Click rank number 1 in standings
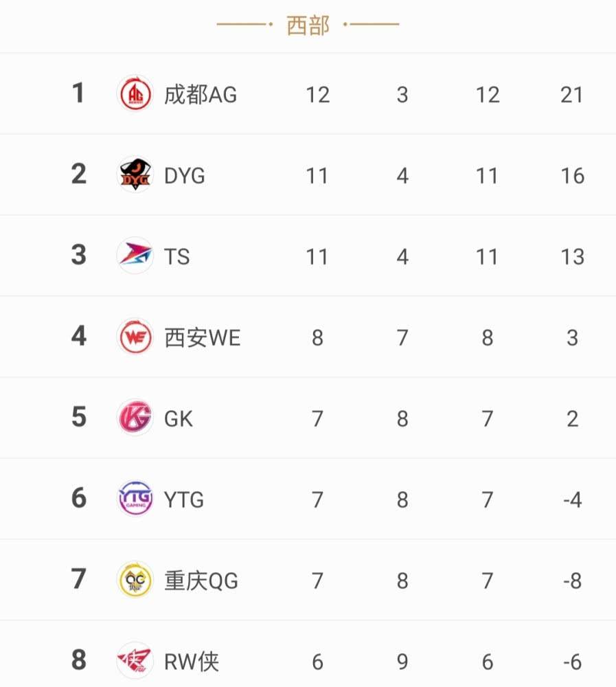Image resolution: width=616 pixels, height=687 pixels. (x=78, y=93)
